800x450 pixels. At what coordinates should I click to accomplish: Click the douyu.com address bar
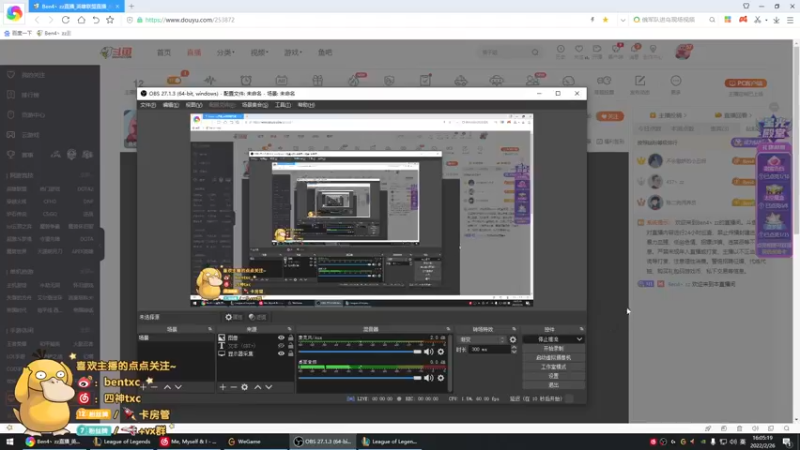coord(357,20)
